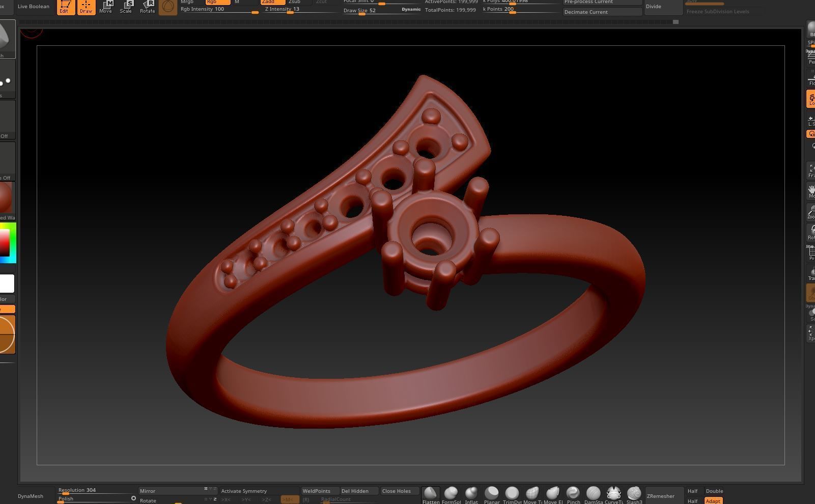Image resolution: width=815 pixels, height=504 pixels.
Task: Toggle the Perspective icon
Action: 811,57
